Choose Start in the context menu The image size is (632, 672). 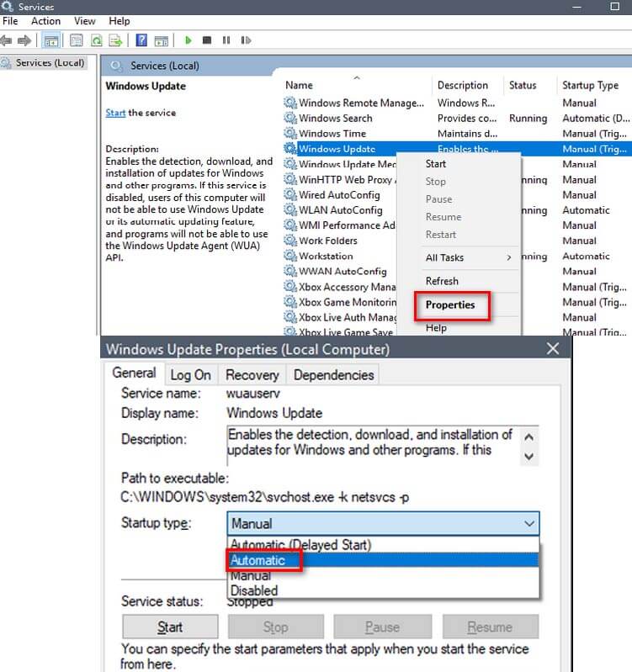pyautogui.click(x=436, y=164)
